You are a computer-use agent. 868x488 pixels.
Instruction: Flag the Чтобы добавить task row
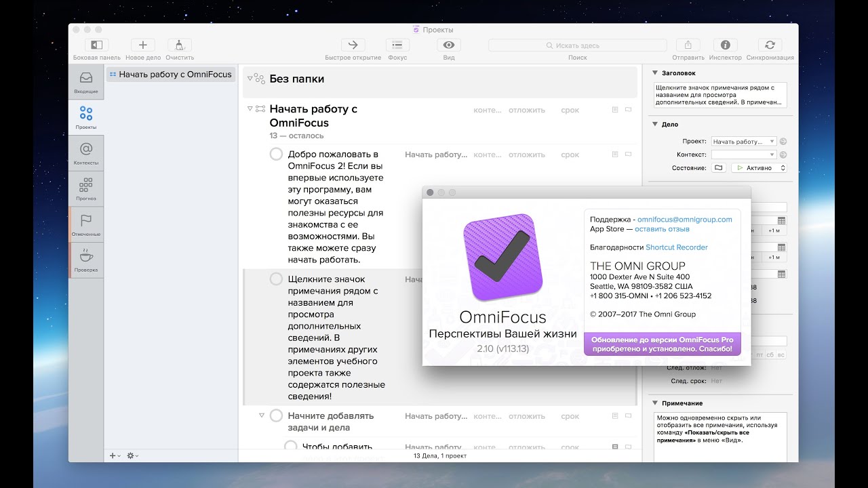click(628, 447)
